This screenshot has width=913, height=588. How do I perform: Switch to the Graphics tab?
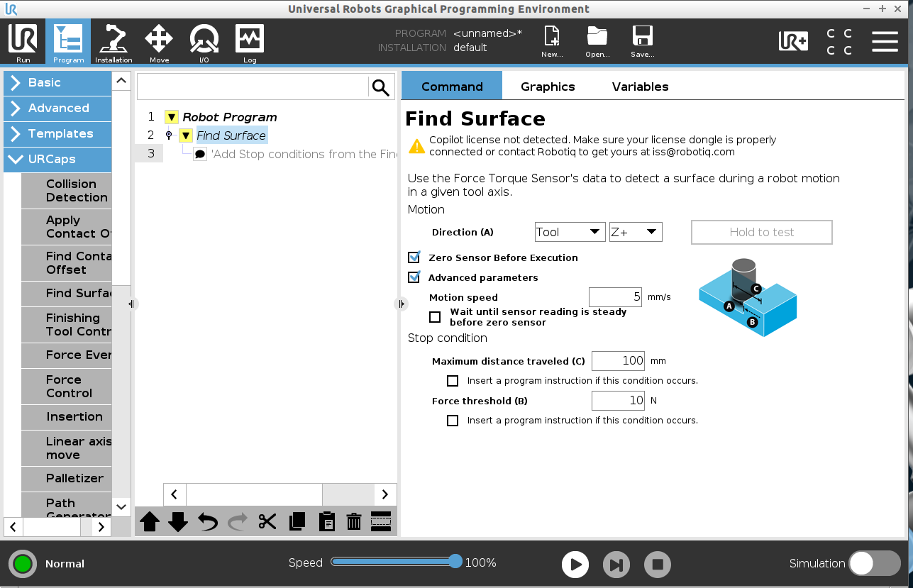[548, 87]
